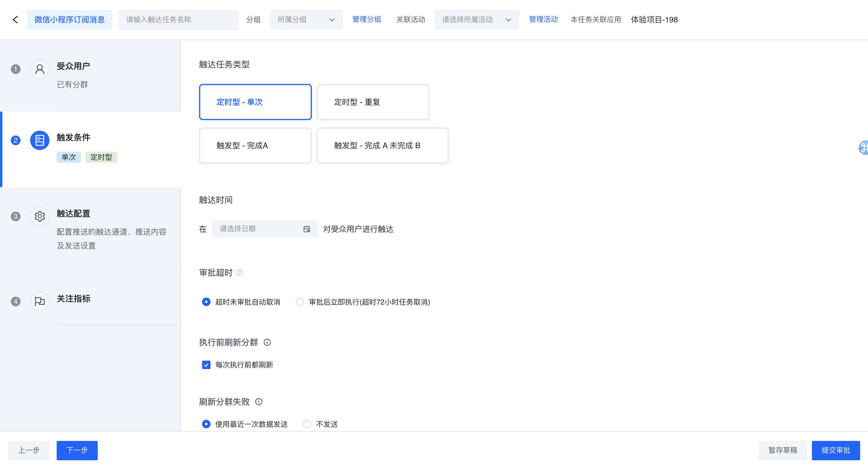Uncheck 每次执行前都刷新 checkbox
Viewport: 868px width, 469px height.
tap(206, 365)
